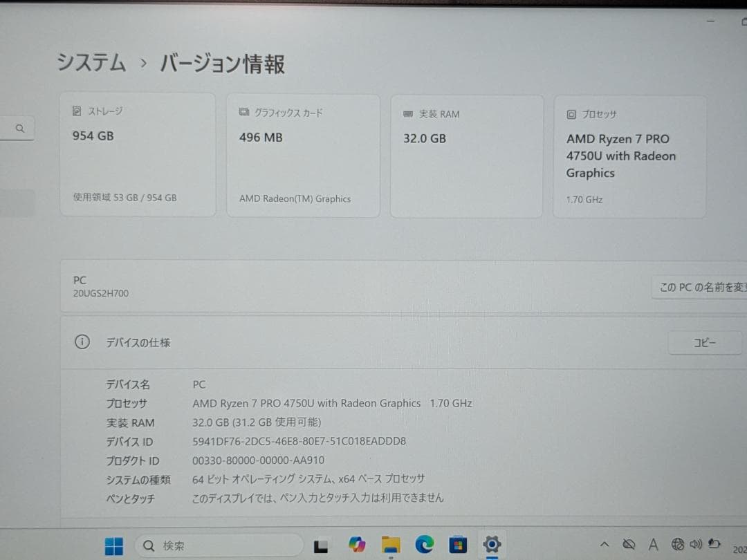This screenshot has width=747, height=560.
Task: Click the コピー button for device specs
Action: coord(704,342)
